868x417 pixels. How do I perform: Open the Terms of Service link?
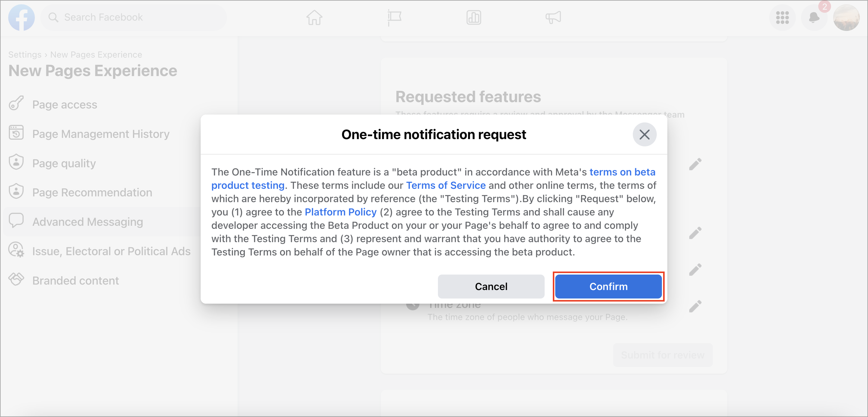446,185
